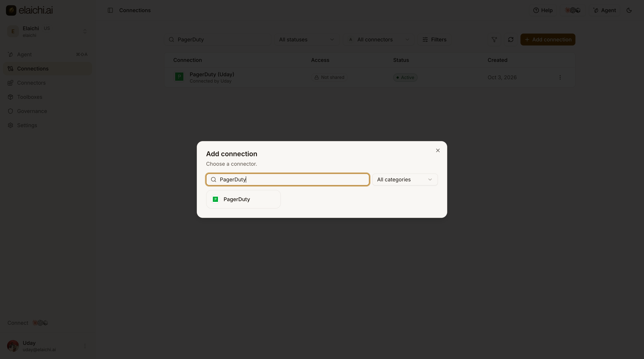The image size is (644, 359).
Task: Click the chevron of All statuses dropdown
Action: pyautogui.click(x=332, y=40)
